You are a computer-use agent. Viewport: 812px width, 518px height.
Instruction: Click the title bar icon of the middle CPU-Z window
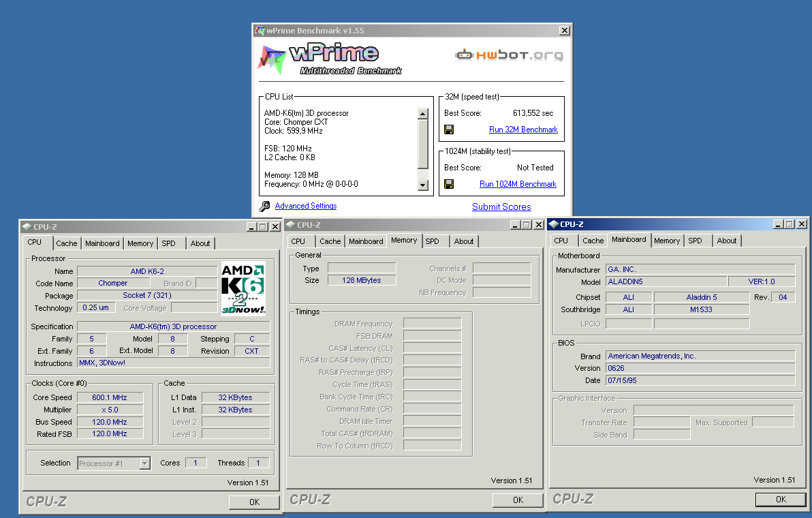pos(290,225)
